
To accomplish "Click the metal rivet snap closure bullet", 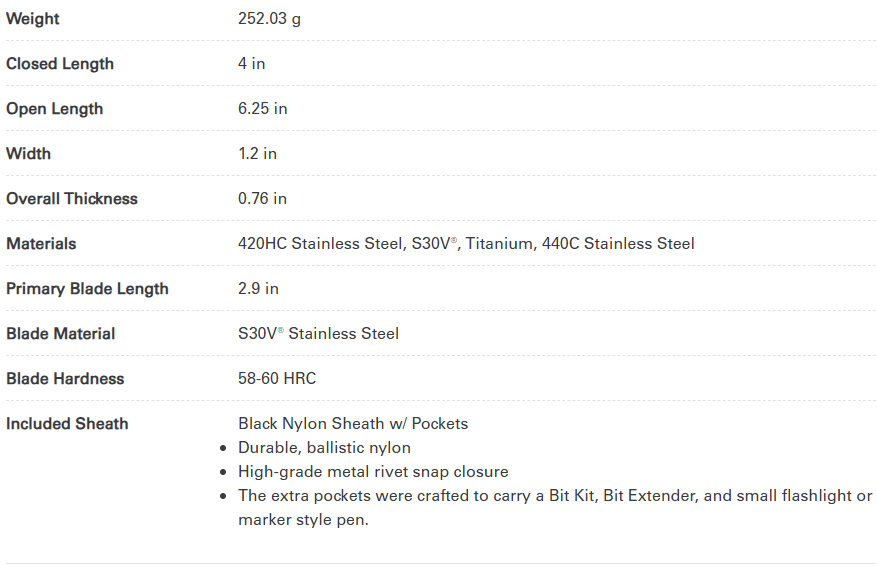I will coord(373,472).
